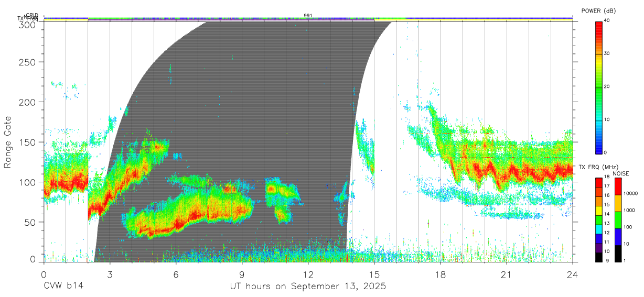Click the red top segment of NOISE legend
The height and width of the screenshot is (297, 644).
(618, 186)
